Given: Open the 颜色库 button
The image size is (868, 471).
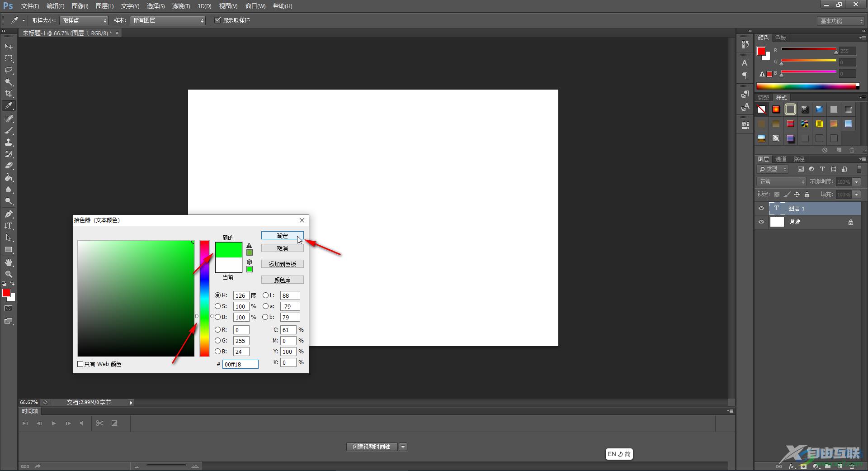Looking at the screenshot, I should coord(283,280).
